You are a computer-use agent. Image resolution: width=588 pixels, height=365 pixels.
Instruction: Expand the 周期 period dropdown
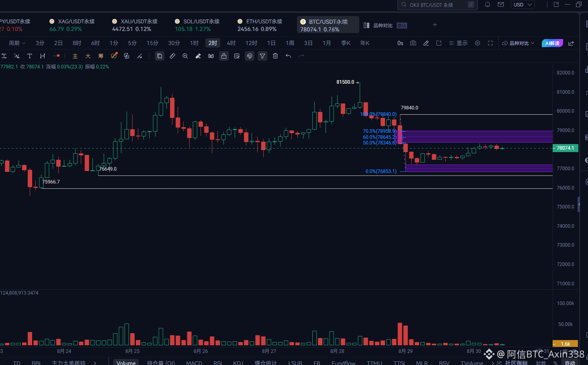[17, 43]
